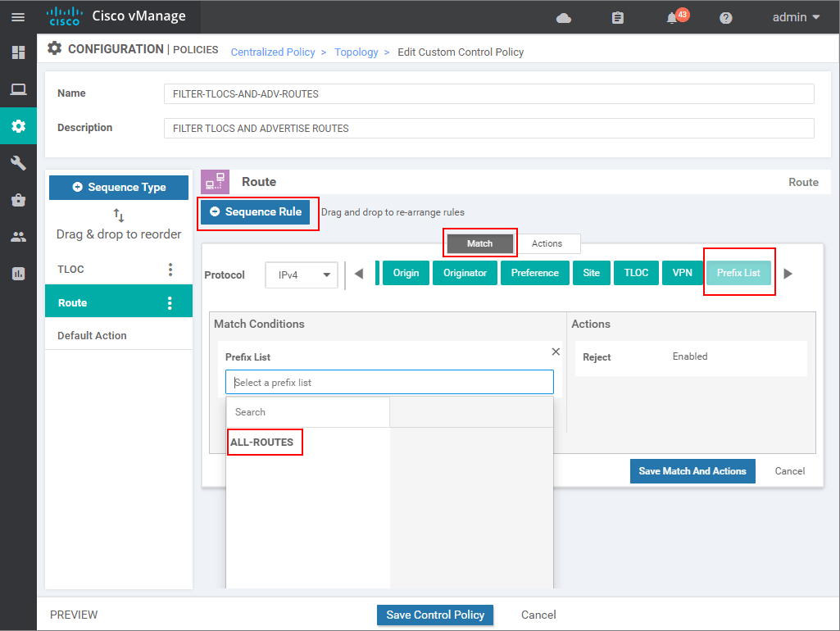
Task: Open the TLOC sequence options menu
Action: point(170,268)
